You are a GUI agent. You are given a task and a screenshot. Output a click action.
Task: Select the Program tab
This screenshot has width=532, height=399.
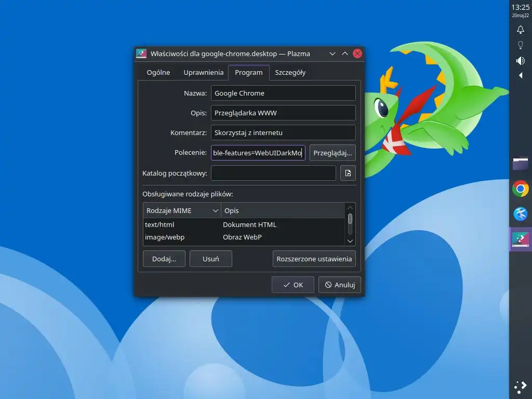tap(249, 72)
